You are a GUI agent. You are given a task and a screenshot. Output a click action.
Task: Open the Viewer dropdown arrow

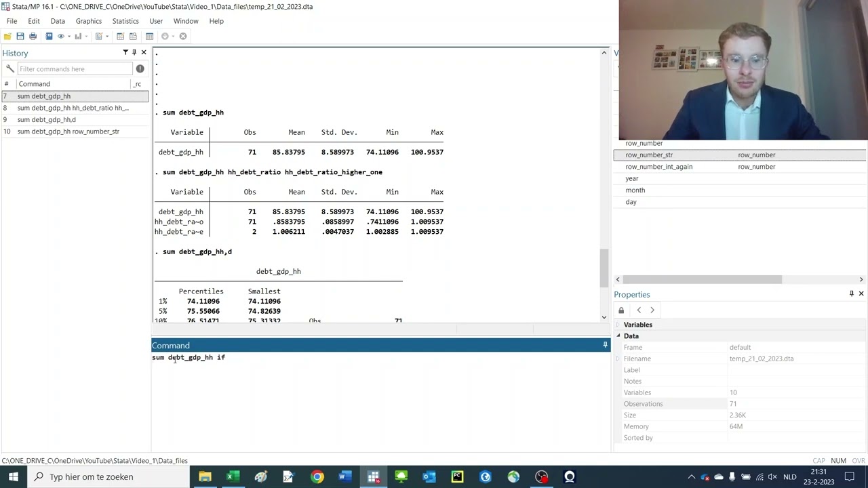68,37
